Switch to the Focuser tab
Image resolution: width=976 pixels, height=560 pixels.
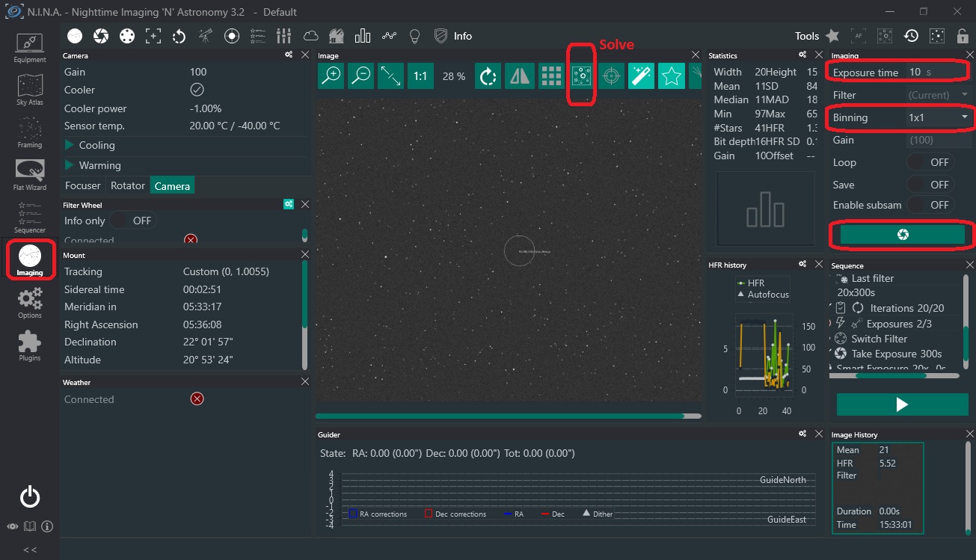click(x=82, y=185)
